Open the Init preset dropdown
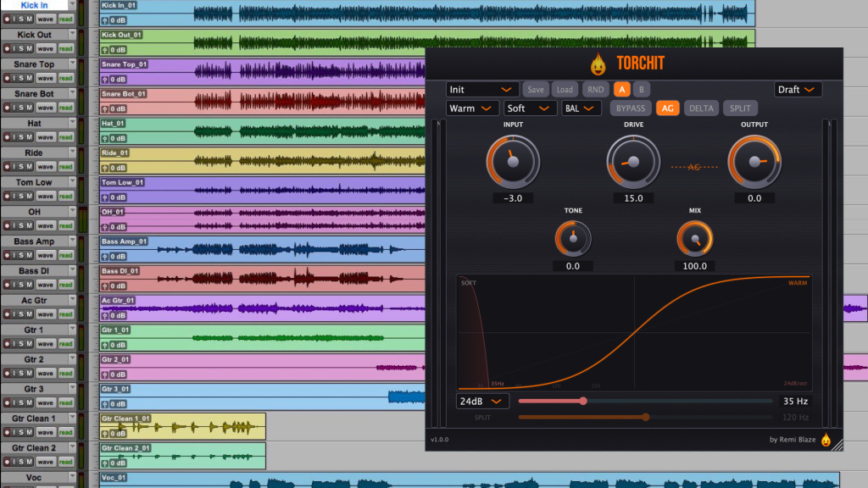 [481, 90]
